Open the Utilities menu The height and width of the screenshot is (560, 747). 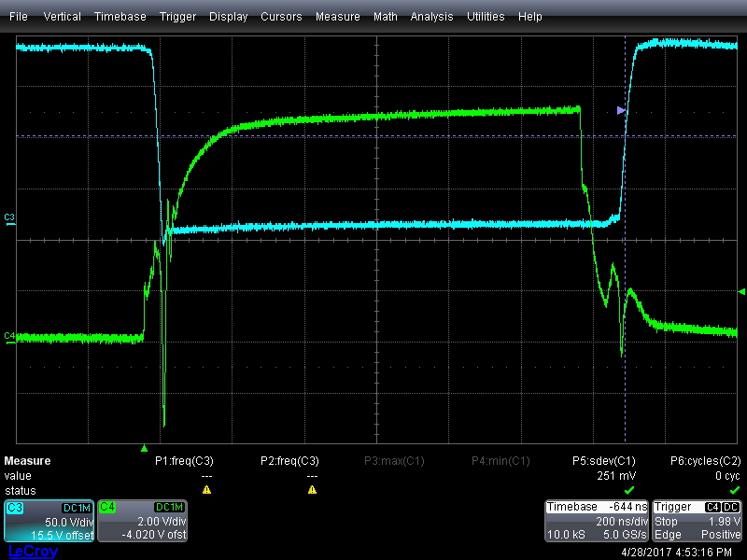(x=486, y=17)
